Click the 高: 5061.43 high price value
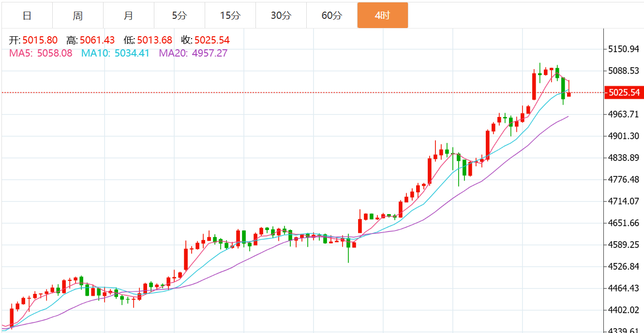The width and height of the screenshot is (644, 333). click(90, 40)
